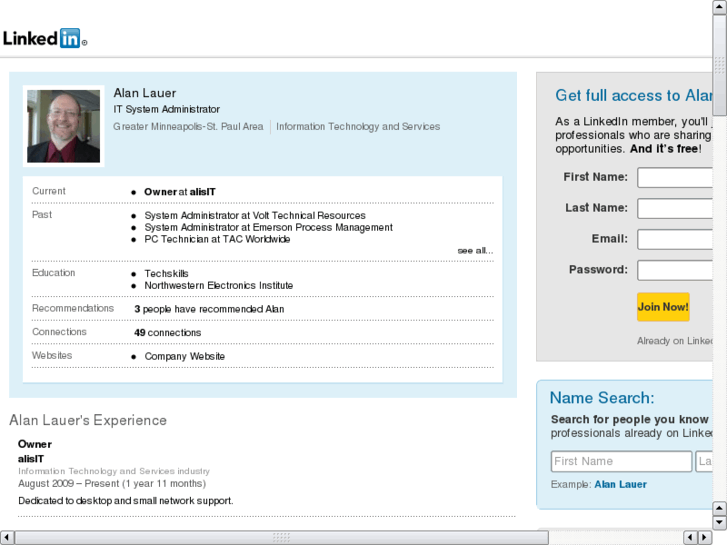Click 'System Administrator at Volt Technical Resources'
Screen dimensions: 727x545
[255, 215]
